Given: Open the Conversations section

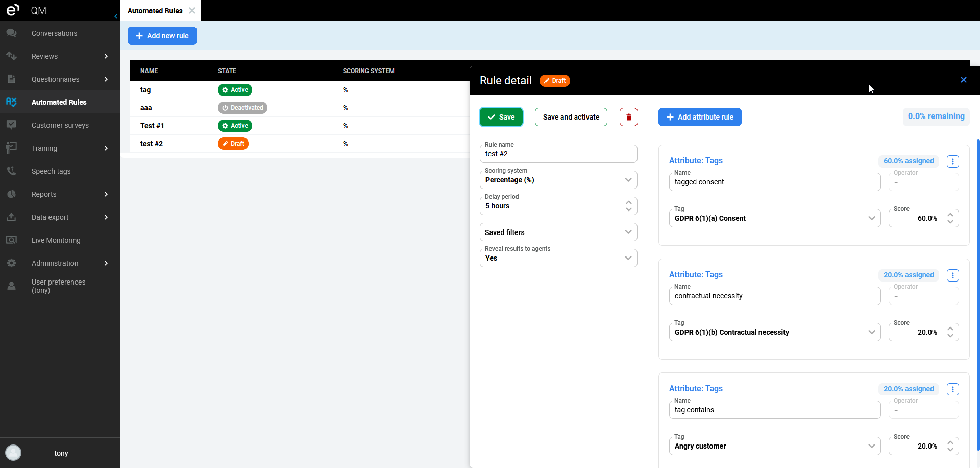Looking at the screenshot, I should tap(54, 33).
